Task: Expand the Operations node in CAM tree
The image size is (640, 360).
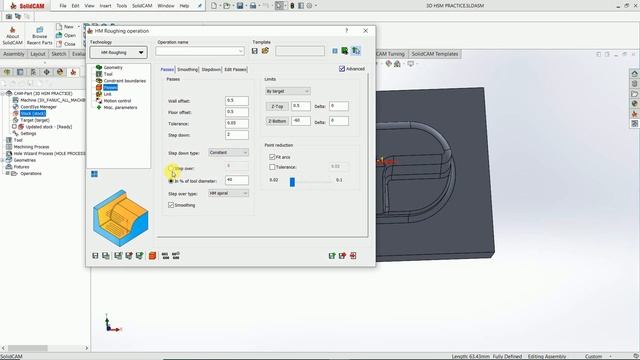Action: click(7, 173)
